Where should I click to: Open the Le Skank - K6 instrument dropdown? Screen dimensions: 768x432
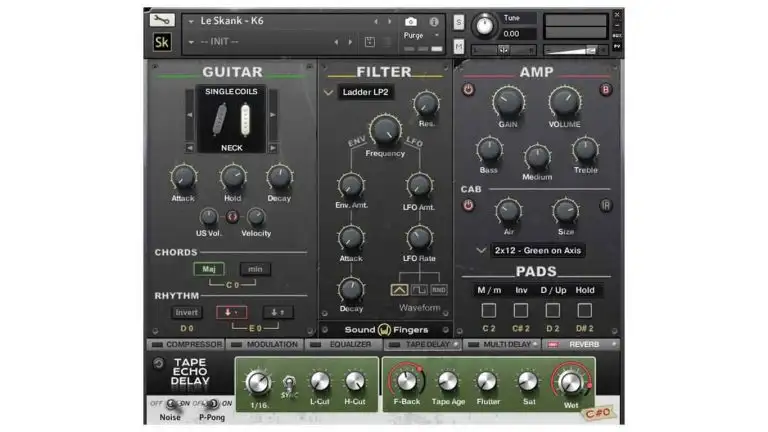191,21
